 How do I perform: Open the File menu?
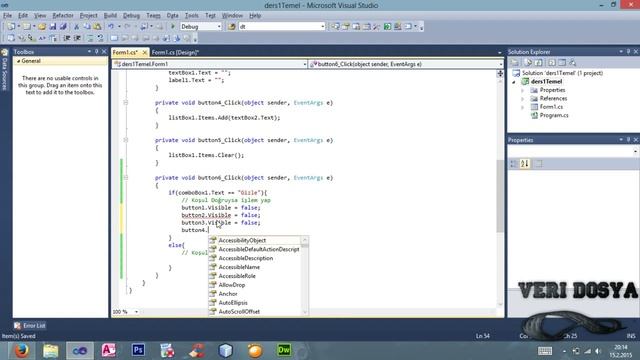point(7,16)
